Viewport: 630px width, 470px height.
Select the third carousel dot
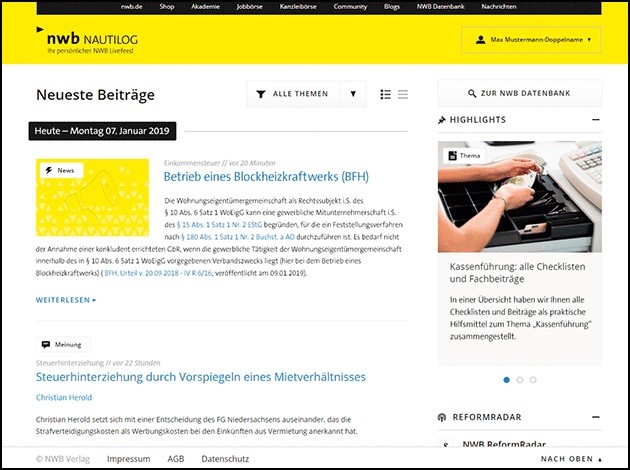click(x=533, y=380)
